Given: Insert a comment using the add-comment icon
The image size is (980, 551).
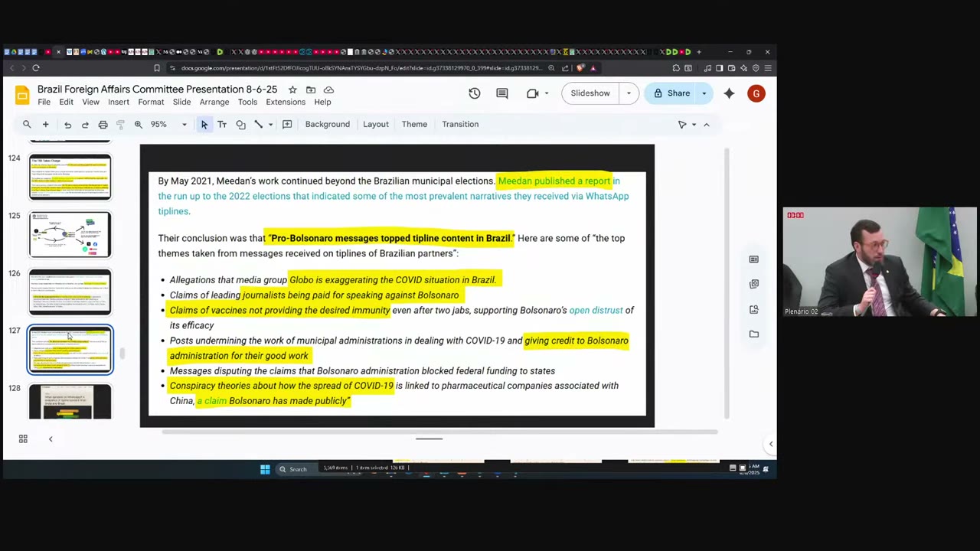Looking at the screenshot, I should click(x=287, y=124).
